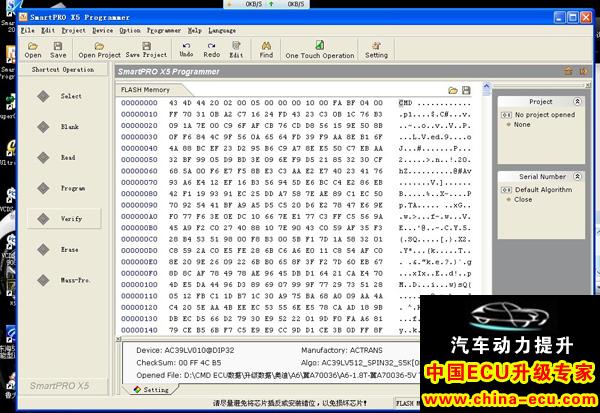
Task: Open the Device menu
Action: click(103, 30)
